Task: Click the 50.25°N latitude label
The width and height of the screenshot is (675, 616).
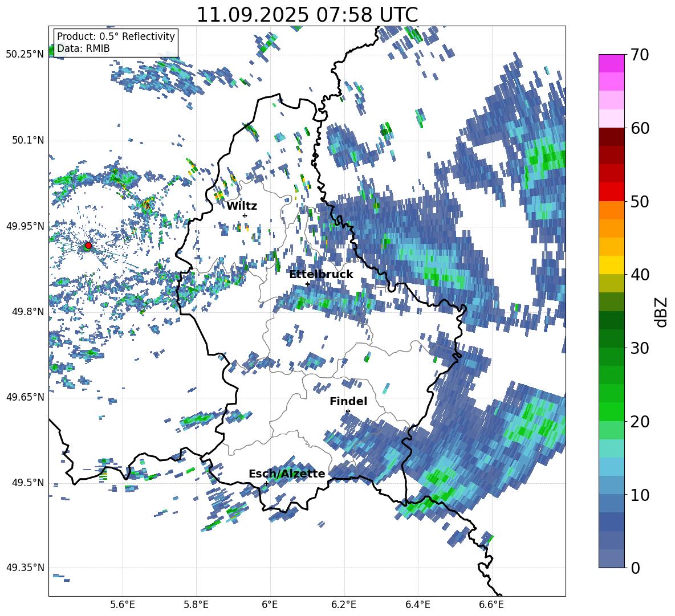Action: (25, 55)
